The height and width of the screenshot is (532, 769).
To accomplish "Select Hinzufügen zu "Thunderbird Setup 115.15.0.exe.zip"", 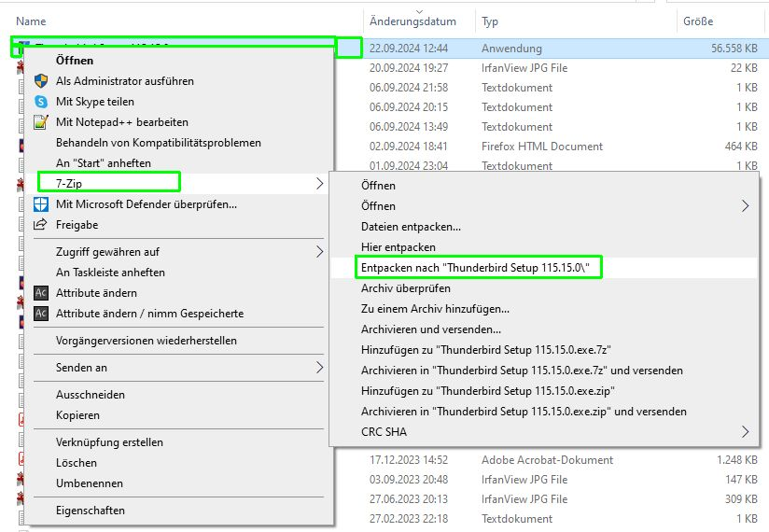I will click(x=488, y=391).
